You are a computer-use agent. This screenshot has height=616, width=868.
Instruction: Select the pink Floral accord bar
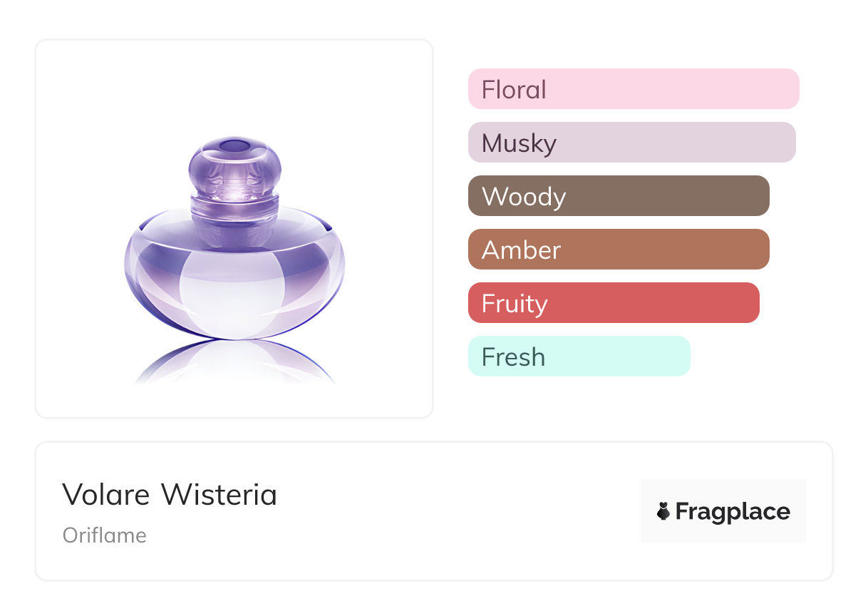[634, 89]
